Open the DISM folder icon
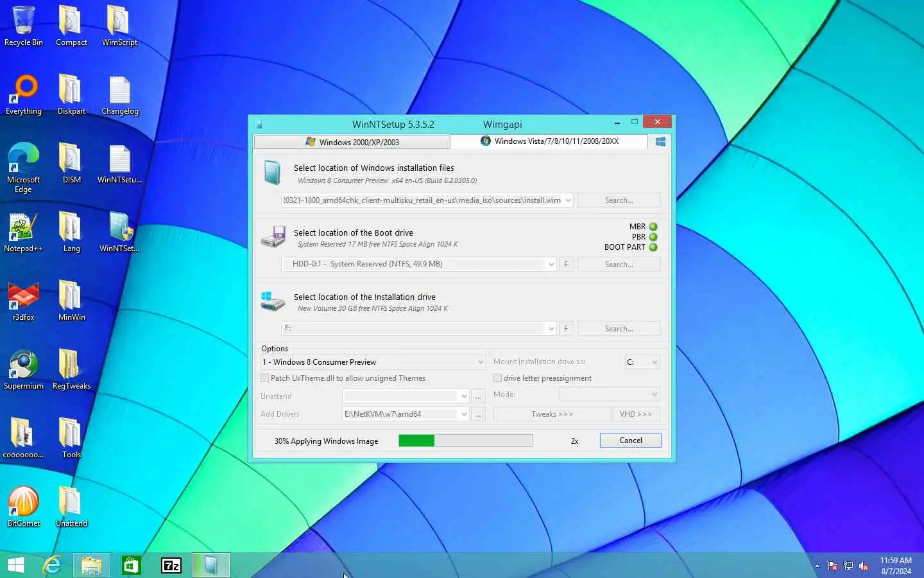This screenshot has height=578, width=924. pyautogui.click(x=71, y=163)
